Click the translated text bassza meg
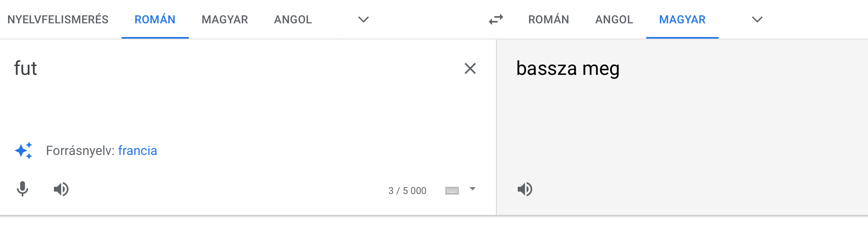 568,68
